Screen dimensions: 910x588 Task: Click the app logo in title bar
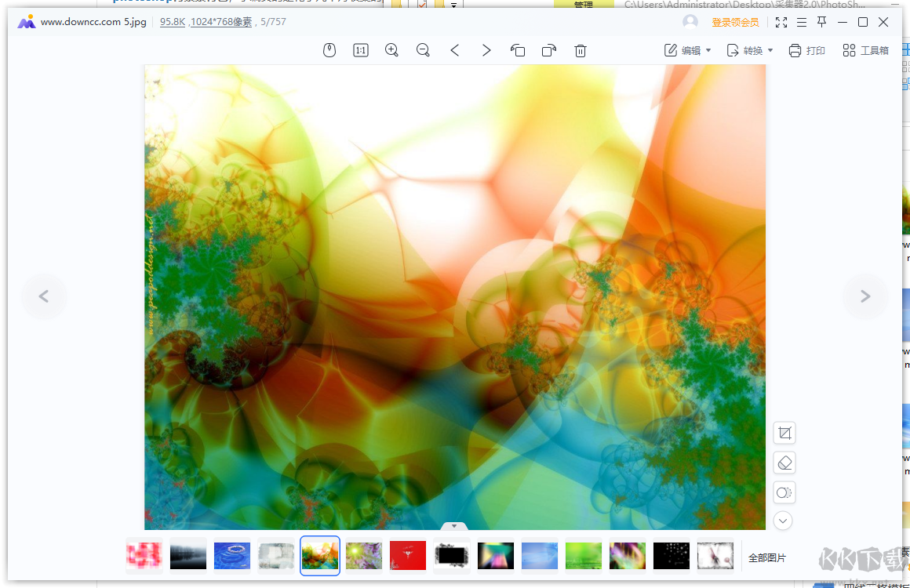pos(26,23)
